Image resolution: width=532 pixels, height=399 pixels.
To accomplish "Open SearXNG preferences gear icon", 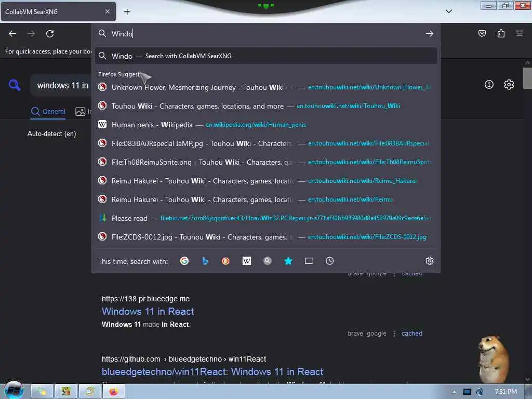I will tap(509, 85).
